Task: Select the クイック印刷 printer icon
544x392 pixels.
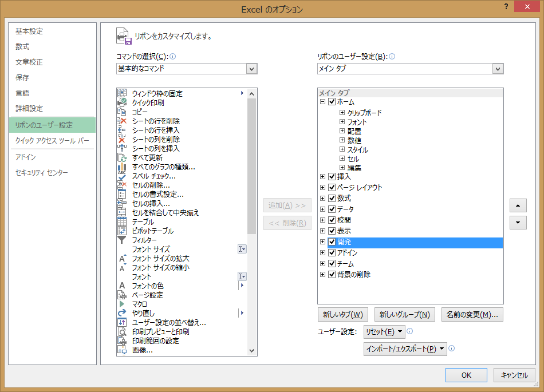Action: click(122, 102)
